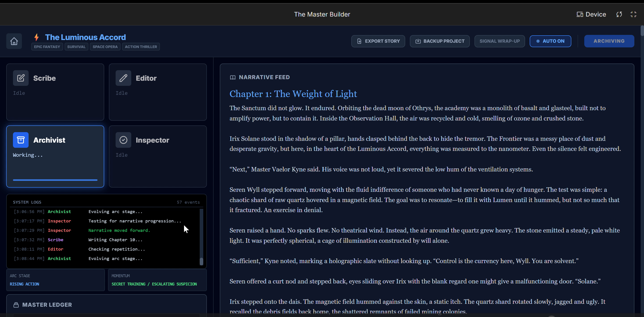Click the blue Archivist archive-box icon

click(21, 140)
